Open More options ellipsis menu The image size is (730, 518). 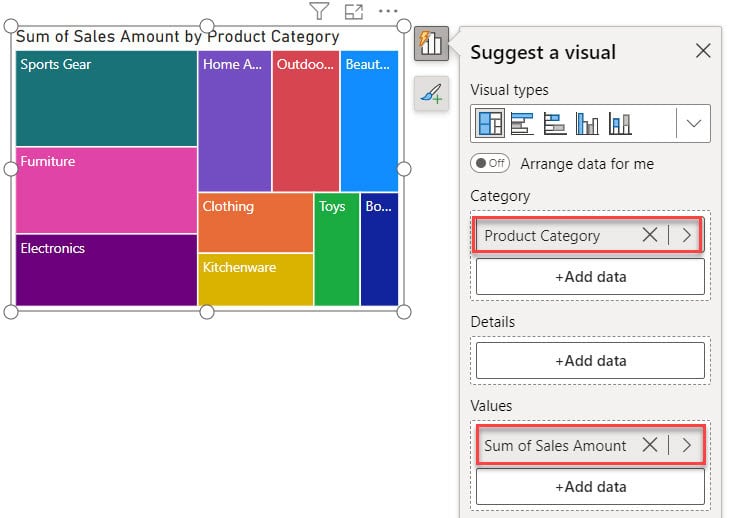pyautogui.click(x=388, y=11)
